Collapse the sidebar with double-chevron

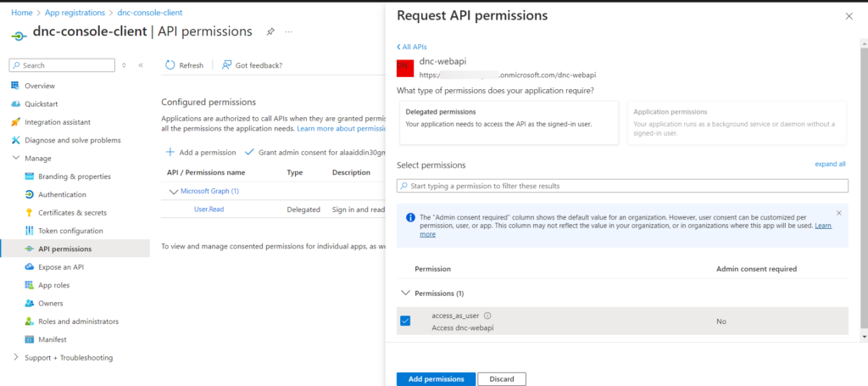pos(141,65)
